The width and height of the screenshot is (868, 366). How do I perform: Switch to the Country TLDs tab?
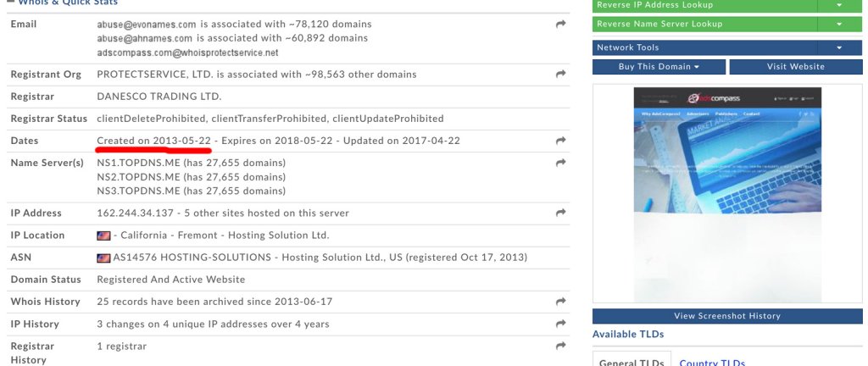[x=712, y=362]
